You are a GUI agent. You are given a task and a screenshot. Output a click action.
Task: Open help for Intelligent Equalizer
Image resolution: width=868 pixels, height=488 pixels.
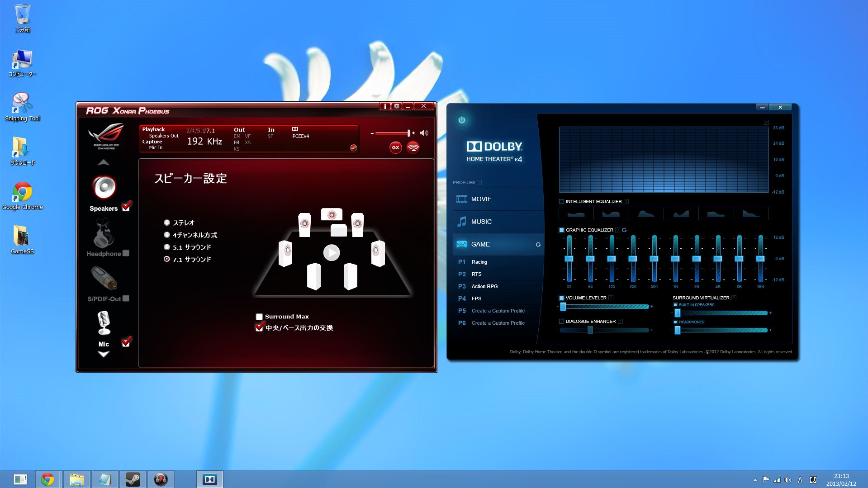click(626, 201)
